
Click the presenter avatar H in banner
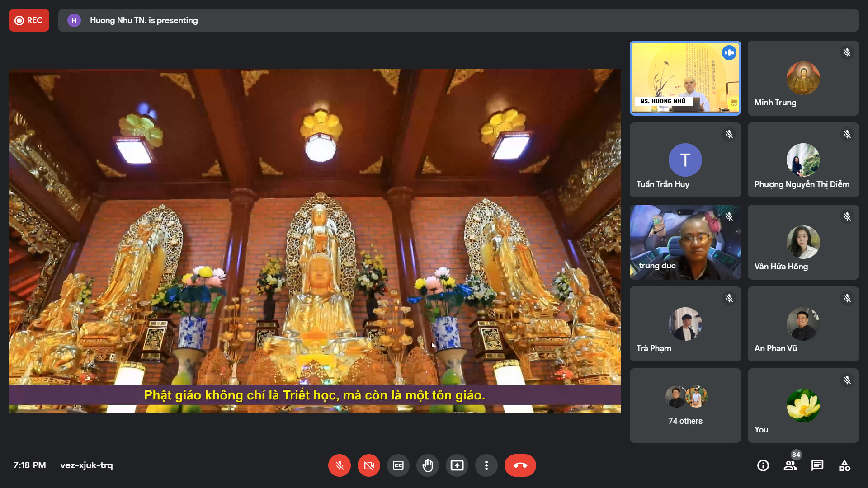click(x=74, y=20)
